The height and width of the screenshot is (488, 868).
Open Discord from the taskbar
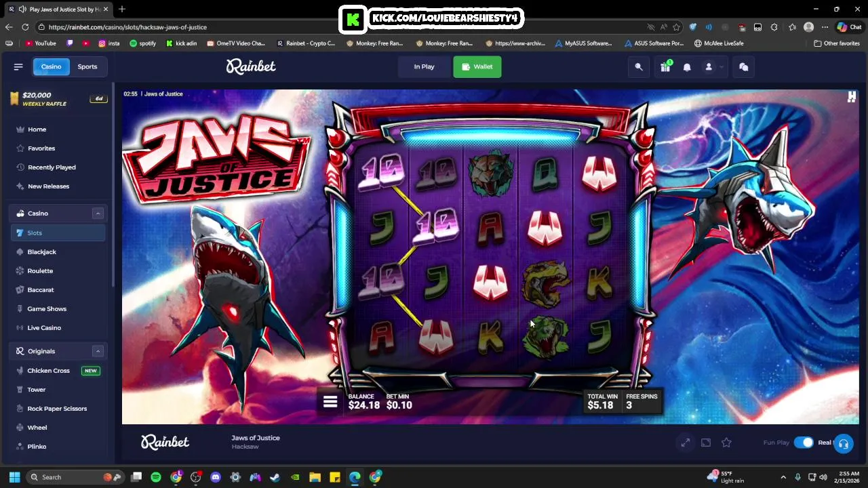(x=216, y=477)
